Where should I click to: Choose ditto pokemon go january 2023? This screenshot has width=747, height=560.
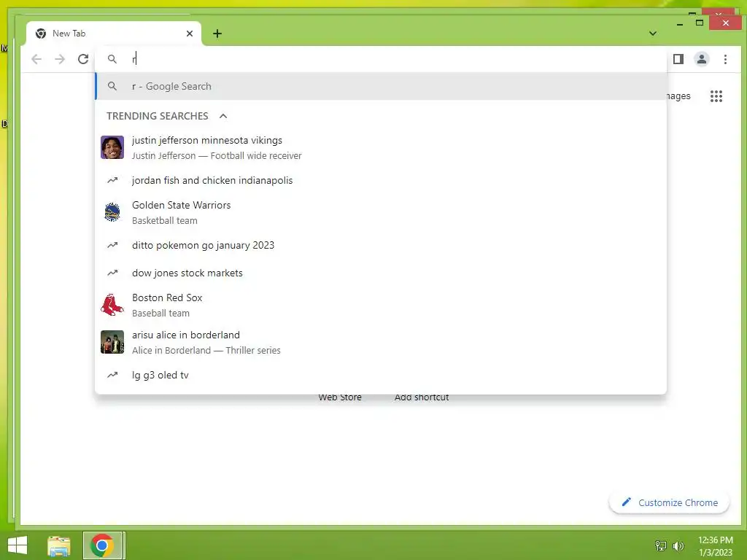[x=381, y=245]
